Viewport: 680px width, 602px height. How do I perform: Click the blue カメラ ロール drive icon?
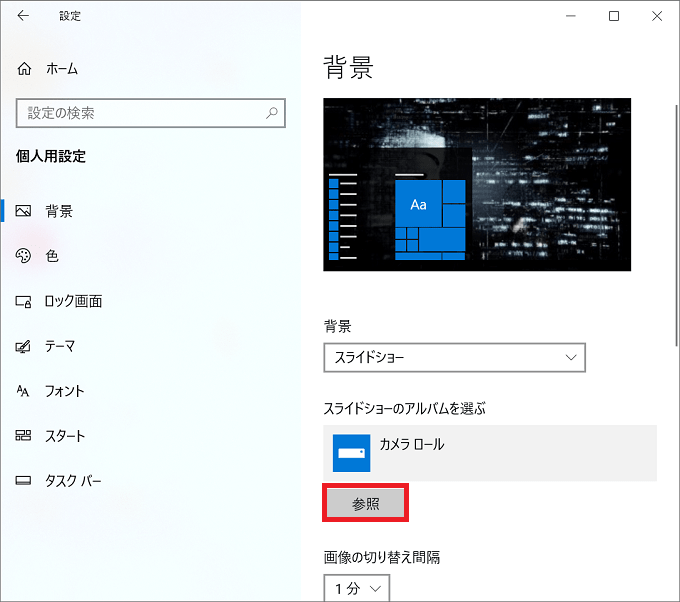tap(351, 453)
